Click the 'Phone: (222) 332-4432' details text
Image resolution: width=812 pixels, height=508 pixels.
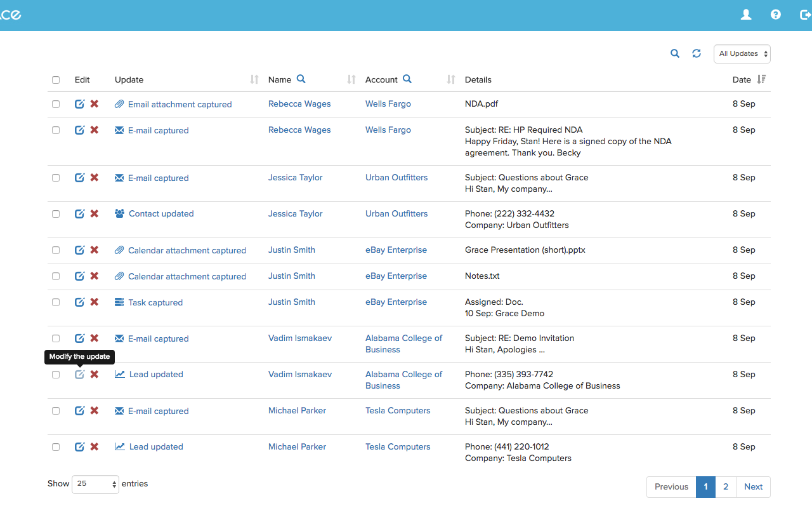point(509,213)
